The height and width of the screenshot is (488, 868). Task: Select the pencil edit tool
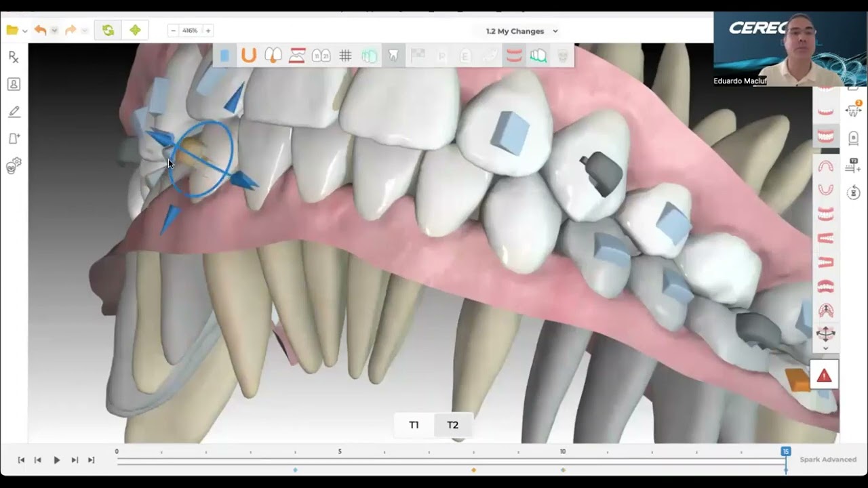(14, 112)
